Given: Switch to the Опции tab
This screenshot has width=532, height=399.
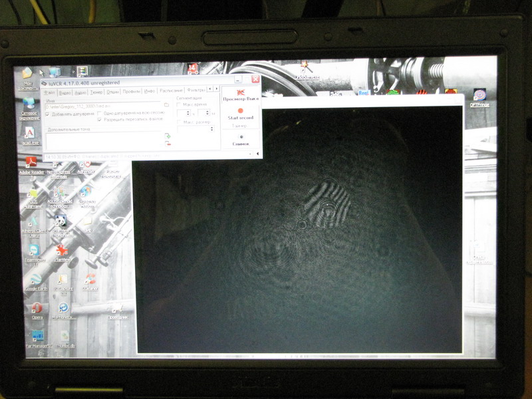Looking at the screenshot, I should [112, 92].
